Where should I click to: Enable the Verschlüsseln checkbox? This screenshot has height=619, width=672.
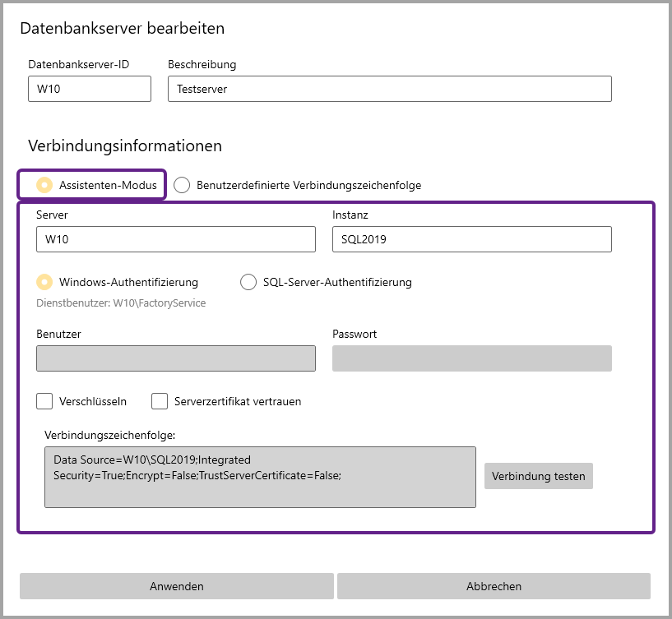coord(45,402)
